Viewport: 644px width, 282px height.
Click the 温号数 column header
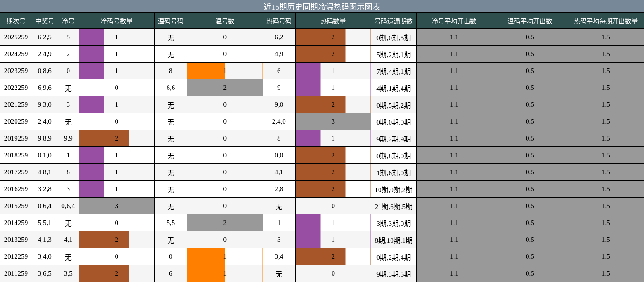pyautogui.click(x=225, y=21)
